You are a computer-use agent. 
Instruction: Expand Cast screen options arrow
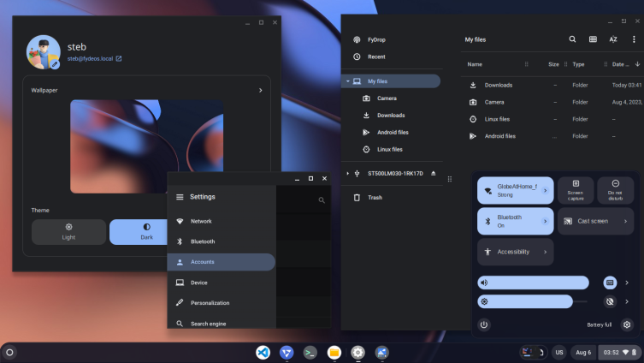(625, 221)
